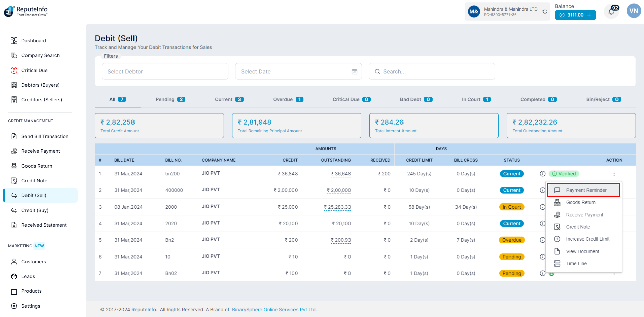The width and height of the screenshot is (644, 317).
Task: Open the three-dot action menu for bill bn200
Action: 614,174
